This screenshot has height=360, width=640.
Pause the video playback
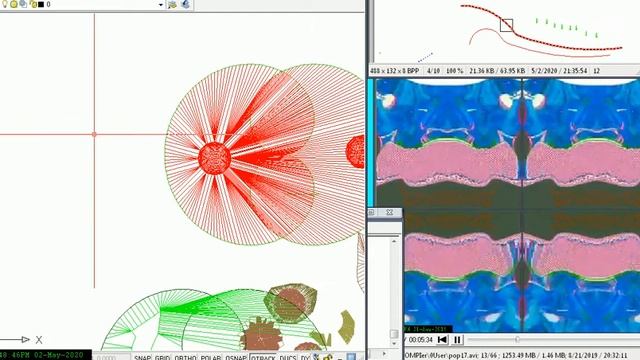457,340
